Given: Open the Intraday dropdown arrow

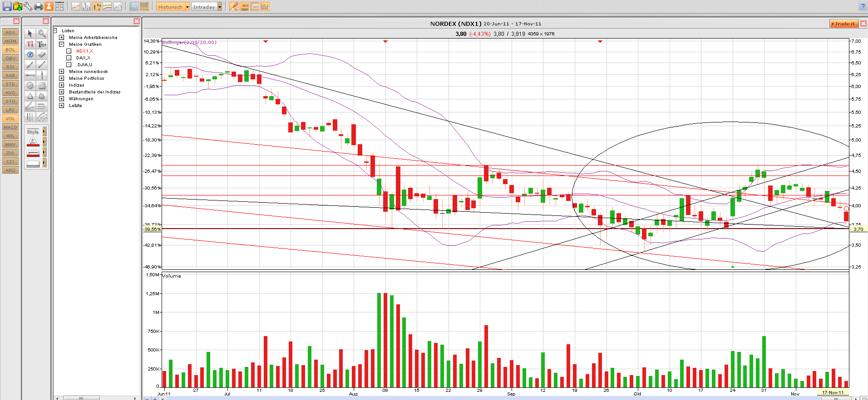Looking at the screenshot, I should point(220,7).
